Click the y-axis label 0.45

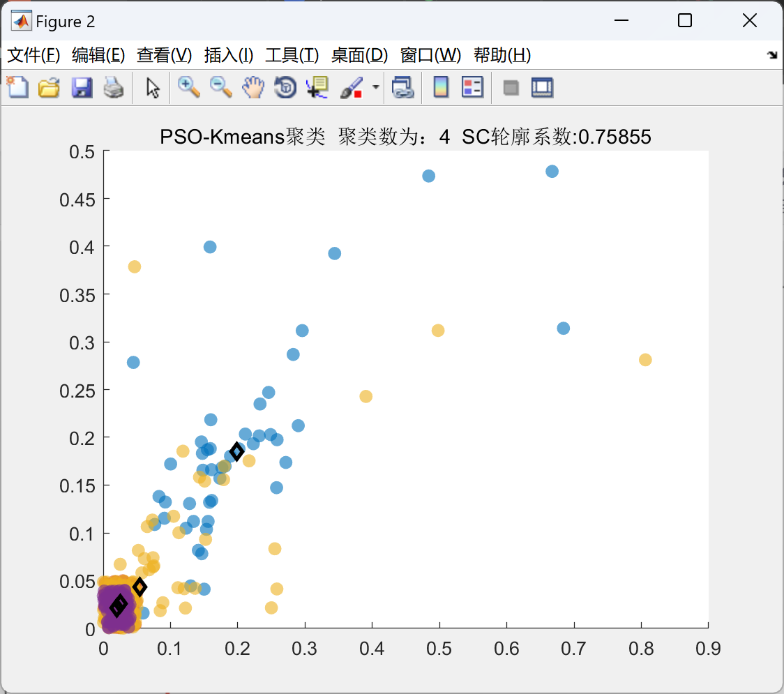[77, 200]
